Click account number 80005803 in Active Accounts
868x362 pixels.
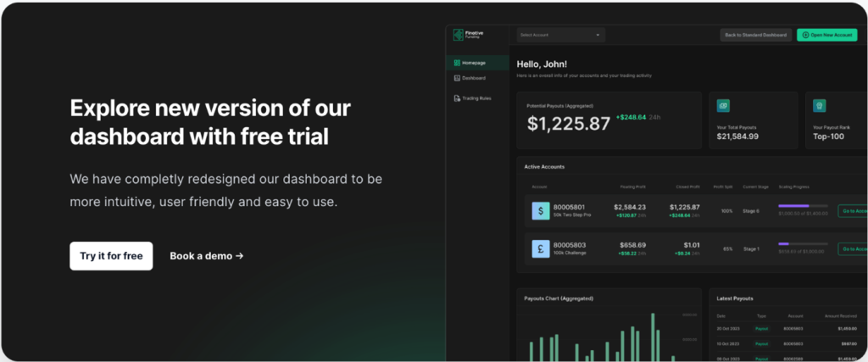pyautogui.click(x=570, y=245)
